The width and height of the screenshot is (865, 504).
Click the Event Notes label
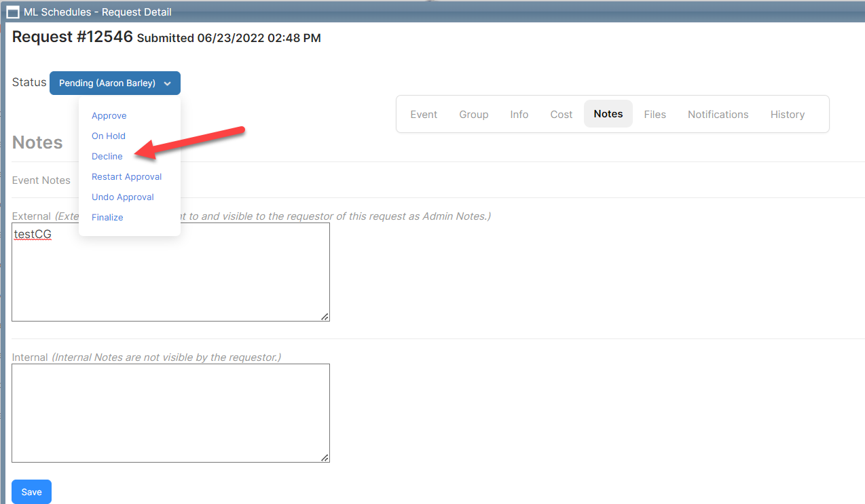pos(41,180)
